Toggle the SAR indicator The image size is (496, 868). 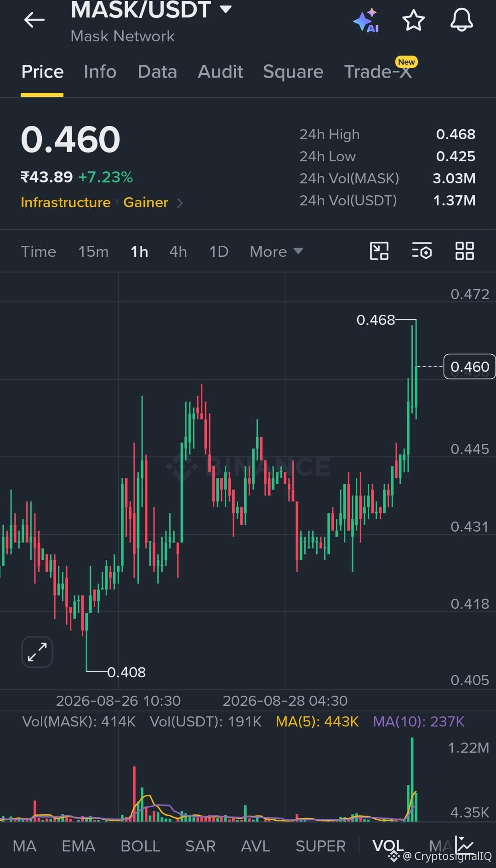click(200, 846)
